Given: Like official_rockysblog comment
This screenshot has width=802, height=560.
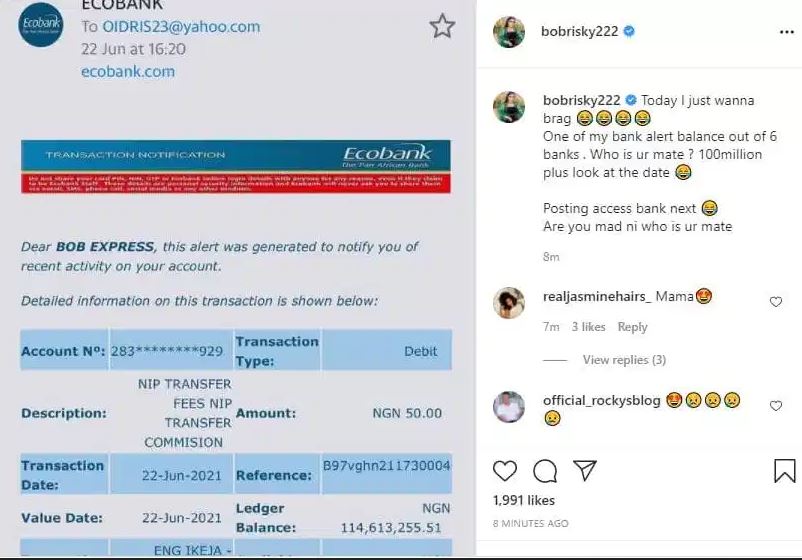Looking at the screenshot, I should click(775, 406).
